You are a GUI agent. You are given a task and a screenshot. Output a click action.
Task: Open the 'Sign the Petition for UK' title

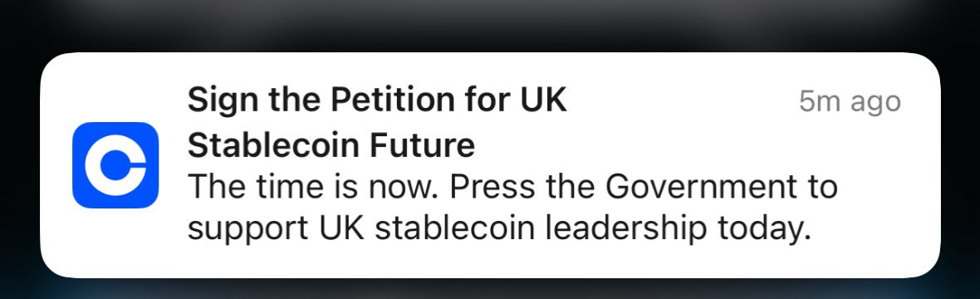(x=378, y=100)
